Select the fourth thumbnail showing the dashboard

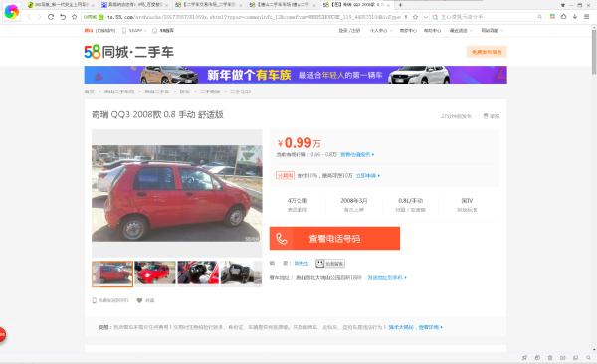point(242,273)
